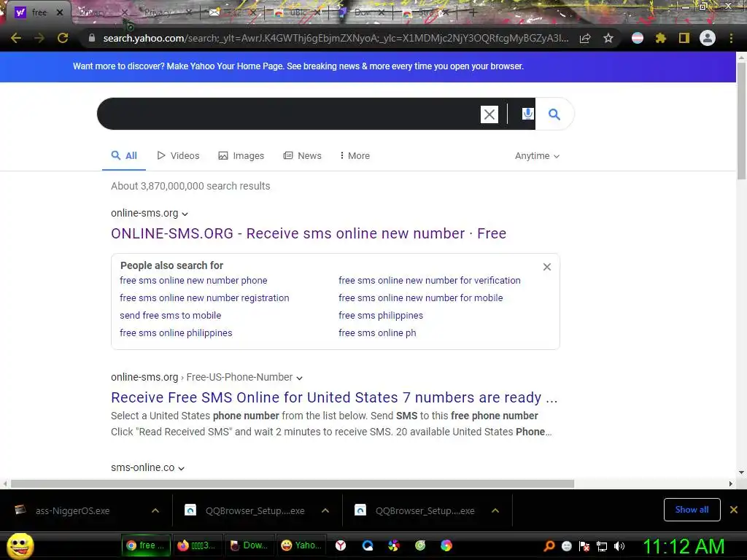
Task: Switch to Chrome 'free' taskbar window
Action: (x=145, y=545)
